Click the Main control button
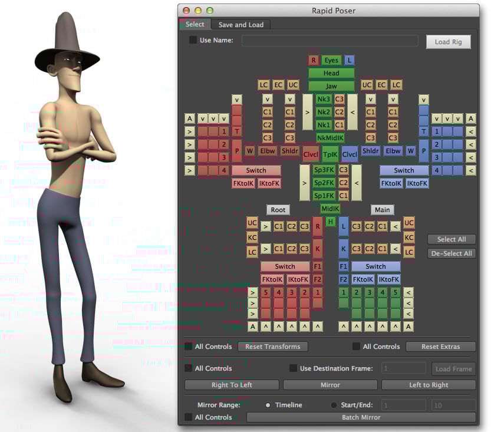Viewport: 504px width, 432px height. 382,210
